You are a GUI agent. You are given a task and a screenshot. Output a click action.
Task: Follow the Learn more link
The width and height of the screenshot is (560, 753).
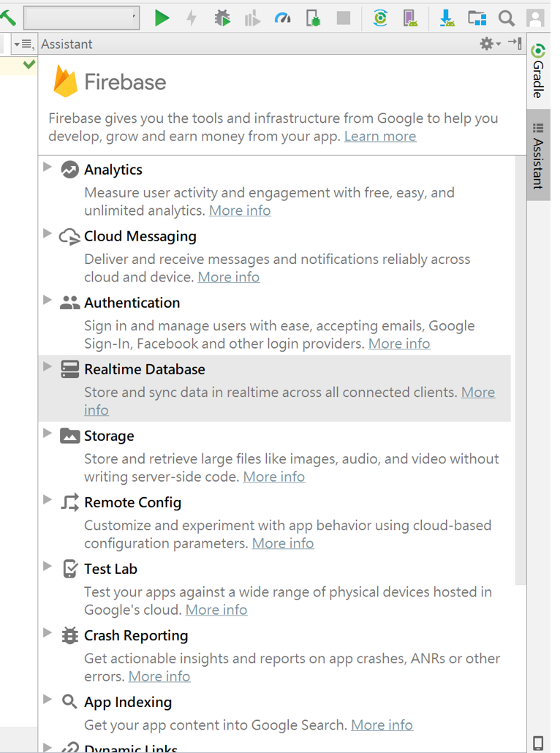(380, 137)
